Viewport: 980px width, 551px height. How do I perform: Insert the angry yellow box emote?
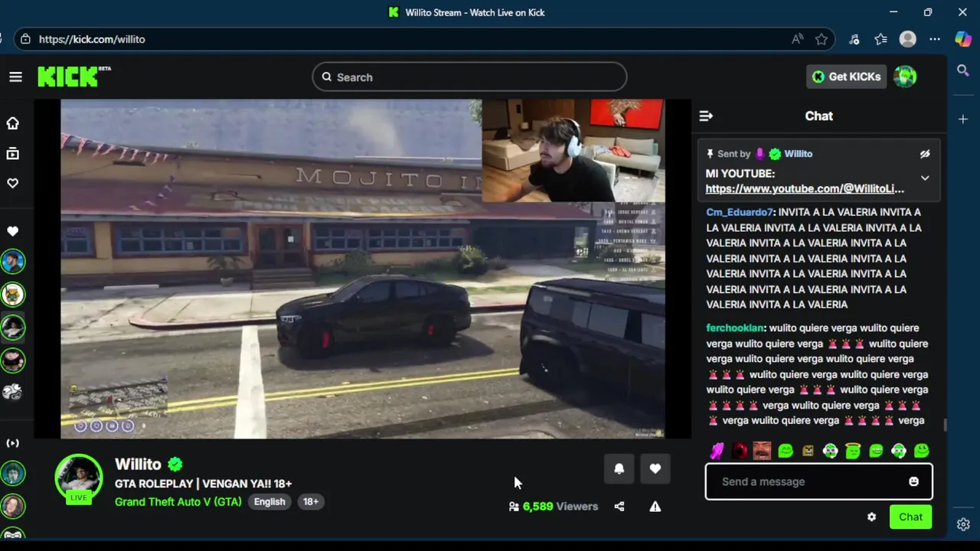pyautogui.click(x=808, y=451)
